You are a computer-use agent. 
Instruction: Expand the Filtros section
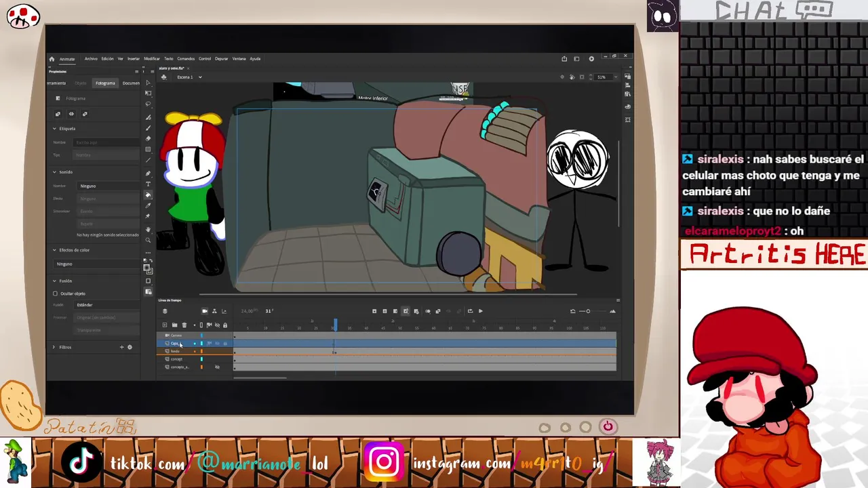click(54, 347)
